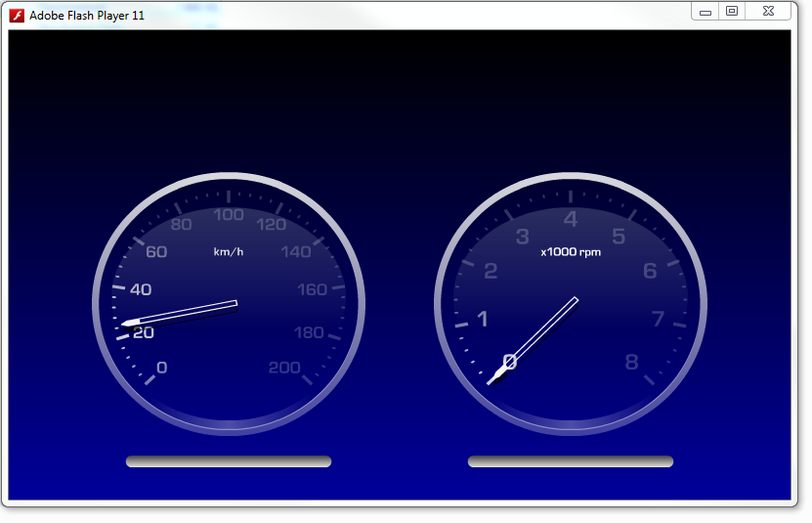812x523 pixels.
Task: Click the km/h label on the speedometer
Action: [x=229, y=252]
